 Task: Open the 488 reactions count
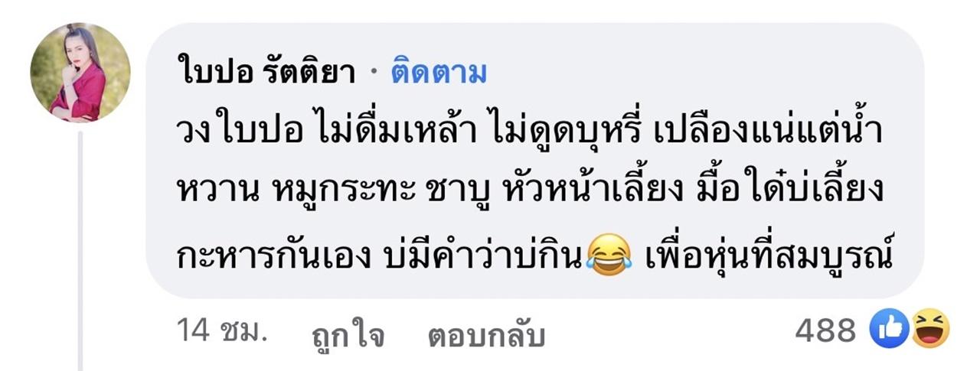click(825, 331)
